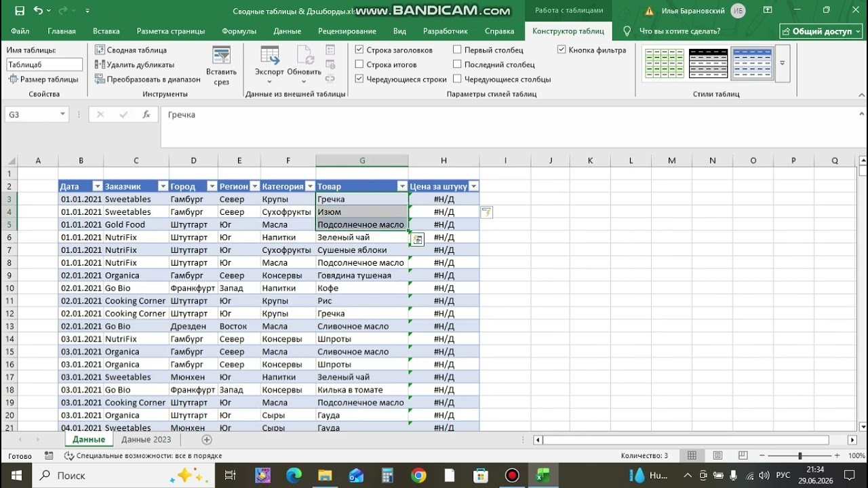Screen dimensions: 868x488
Task: Expand the Name Box dropdown
Action: 62,115
